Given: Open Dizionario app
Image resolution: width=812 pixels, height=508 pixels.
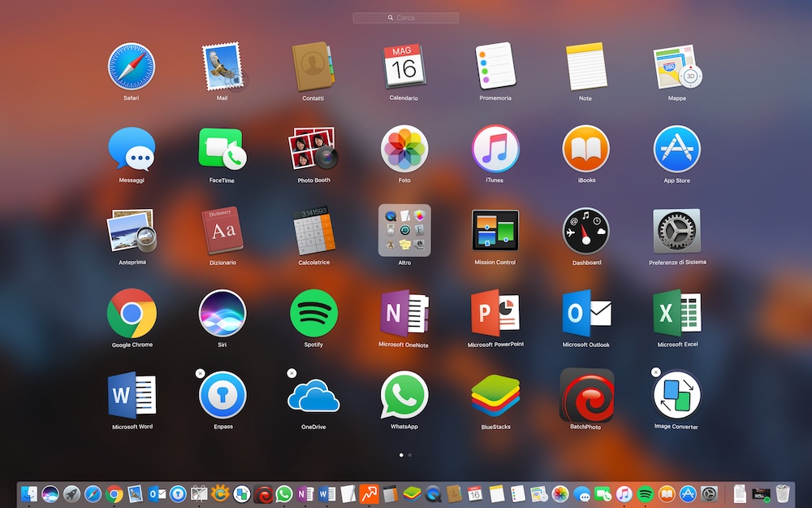Looking at the screenshot, I should [x=222, y=231].
